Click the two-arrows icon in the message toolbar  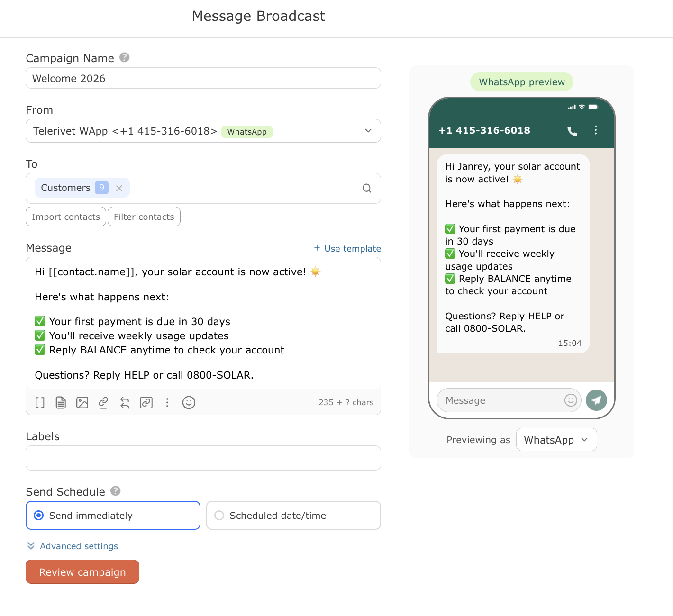[125, 402]
